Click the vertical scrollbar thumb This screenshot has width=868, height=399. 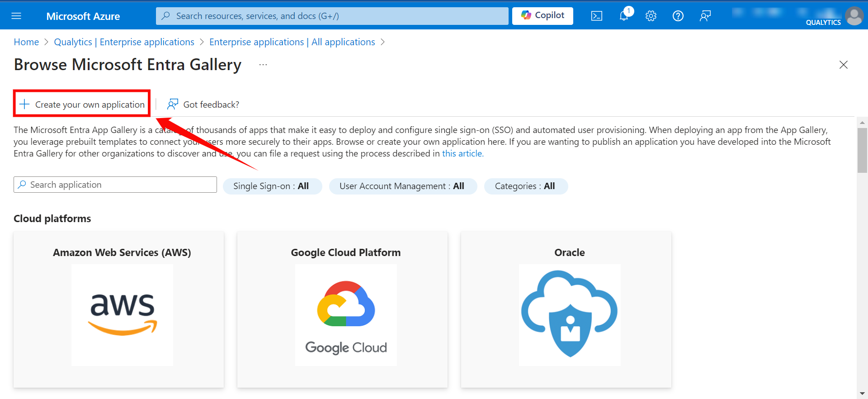point(862,150)
